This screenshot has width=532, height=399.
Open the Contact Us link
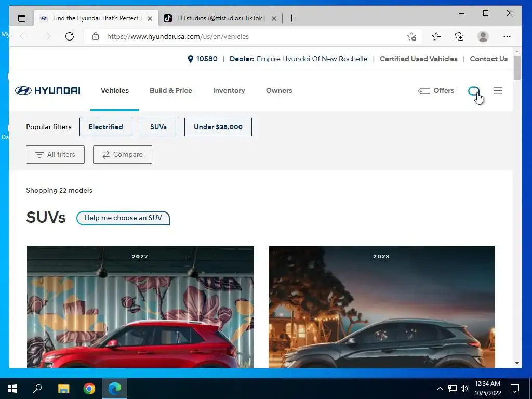(488, 59)
